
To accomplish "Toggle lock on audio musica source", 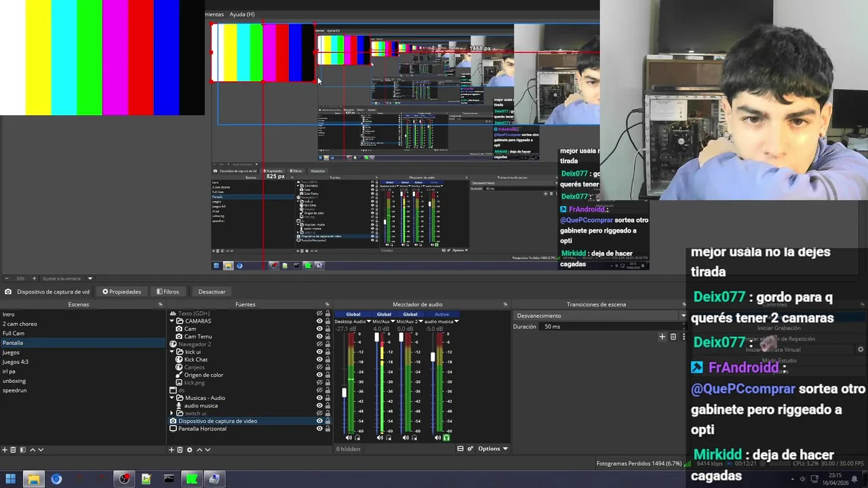I will [328, 405].
